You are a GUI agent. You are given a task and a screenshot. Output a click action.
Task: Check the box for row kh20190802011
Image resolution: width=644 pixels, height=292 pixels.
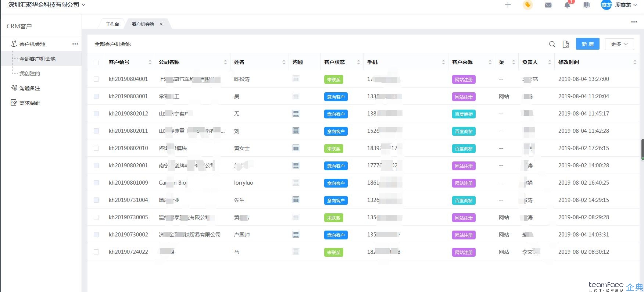point(96,131)
